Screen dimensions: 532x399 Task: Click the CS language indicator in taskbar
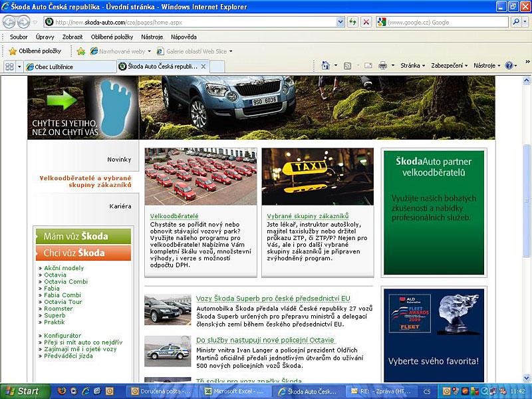tap(427, 392)
